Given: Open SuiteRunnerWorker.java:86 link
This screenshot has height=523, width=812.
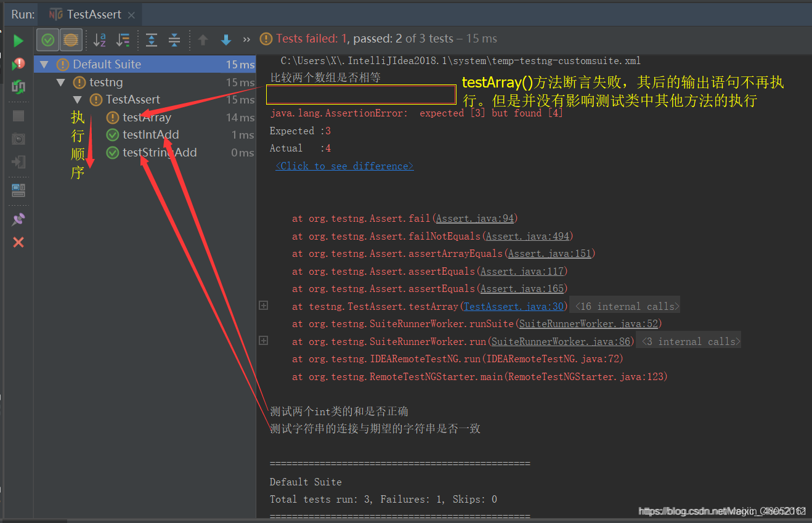Looking at the screenshot, I should (561, 341).
